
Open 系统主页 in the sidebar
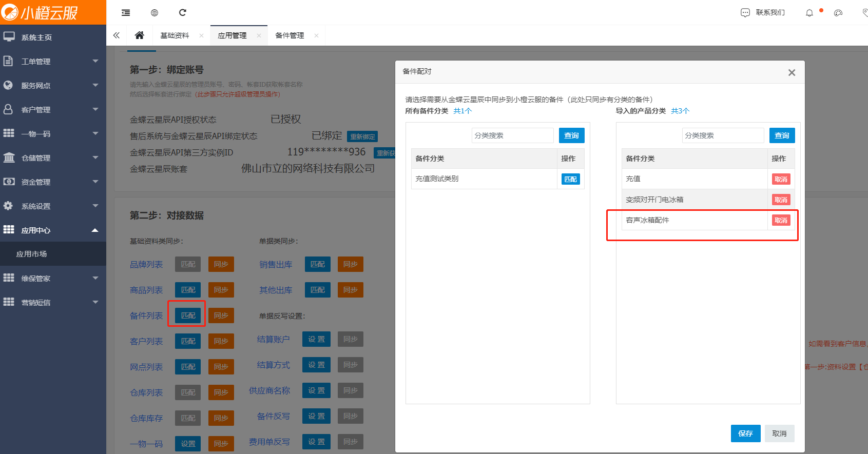coord(36,37)
